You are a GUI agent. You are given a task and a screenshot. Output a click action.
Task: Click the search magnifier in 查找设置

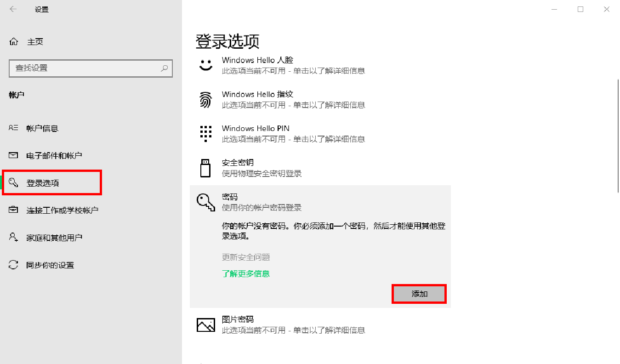(x=164, y=68)
